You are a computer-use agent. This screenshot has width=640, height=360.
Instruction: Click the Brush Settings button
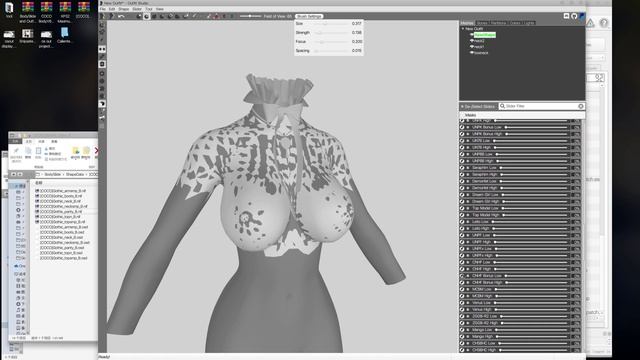pos(309,16)
